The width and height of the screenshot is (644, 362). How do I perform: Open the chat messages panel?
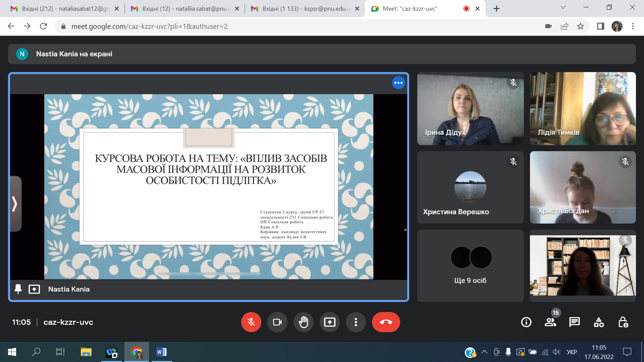[x=575, y=322]
